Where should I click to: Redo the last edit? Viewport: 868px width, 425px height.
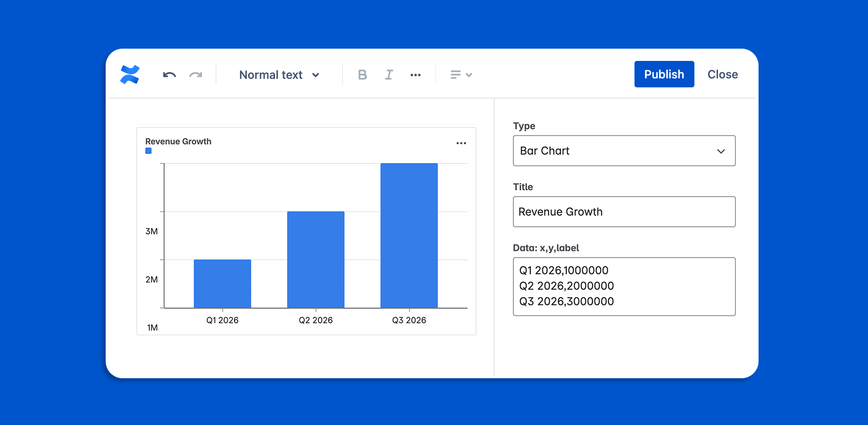point(196,75)
